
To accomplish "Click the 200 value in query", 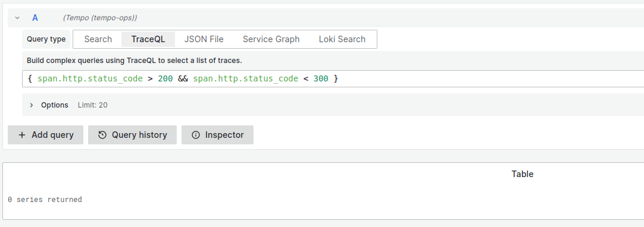I will 165,78.
